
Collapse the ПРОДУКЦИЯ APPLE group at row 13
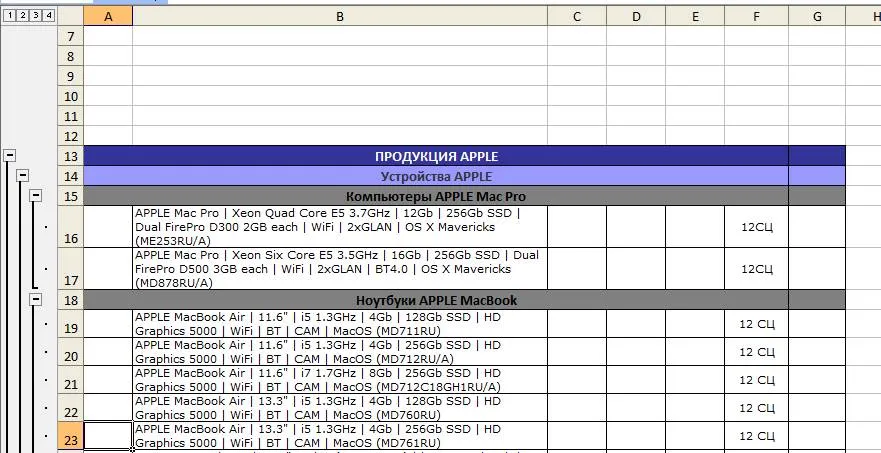click(x=9, y=156)
